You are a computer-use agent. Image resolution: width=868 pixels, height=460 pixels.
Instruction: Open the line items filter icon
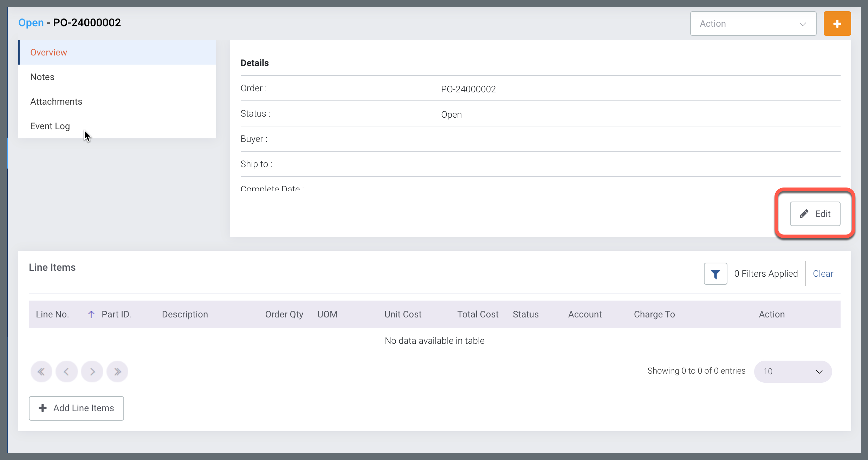[x=715, y=274]
